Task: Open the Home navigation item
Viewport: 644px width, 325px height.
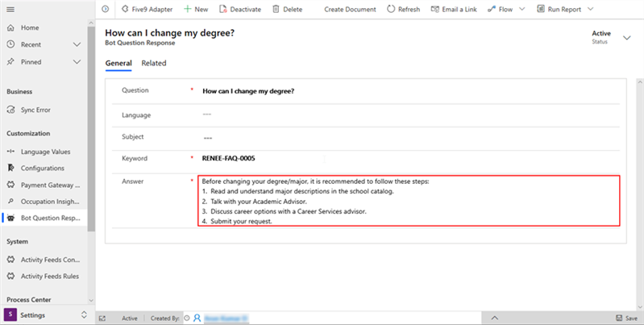Action: point(29,27)
